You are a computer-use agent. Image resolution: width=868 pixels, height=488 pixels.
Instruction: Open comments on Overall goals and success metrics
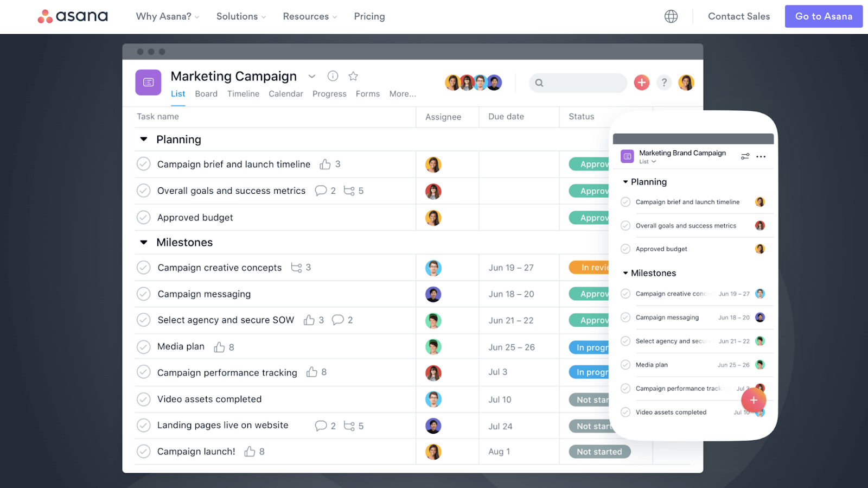click(321, 191)
